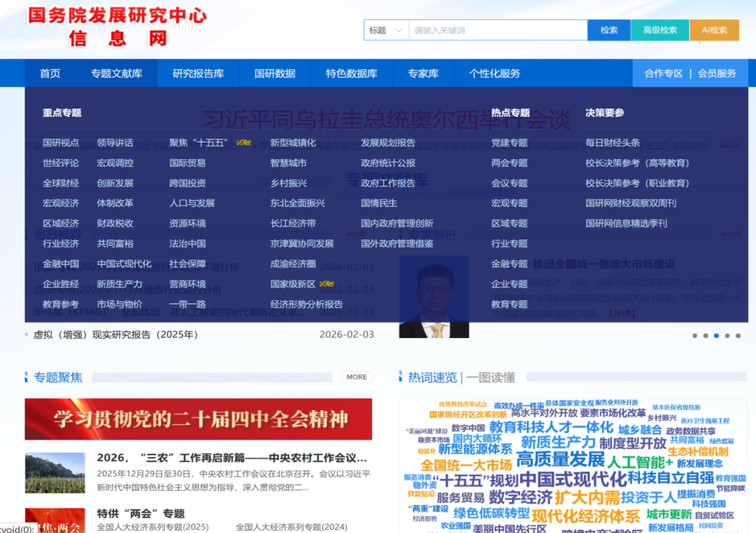Click the 学习贯彻党的二十届四中全会精神 banner

(x=198, y=419)
